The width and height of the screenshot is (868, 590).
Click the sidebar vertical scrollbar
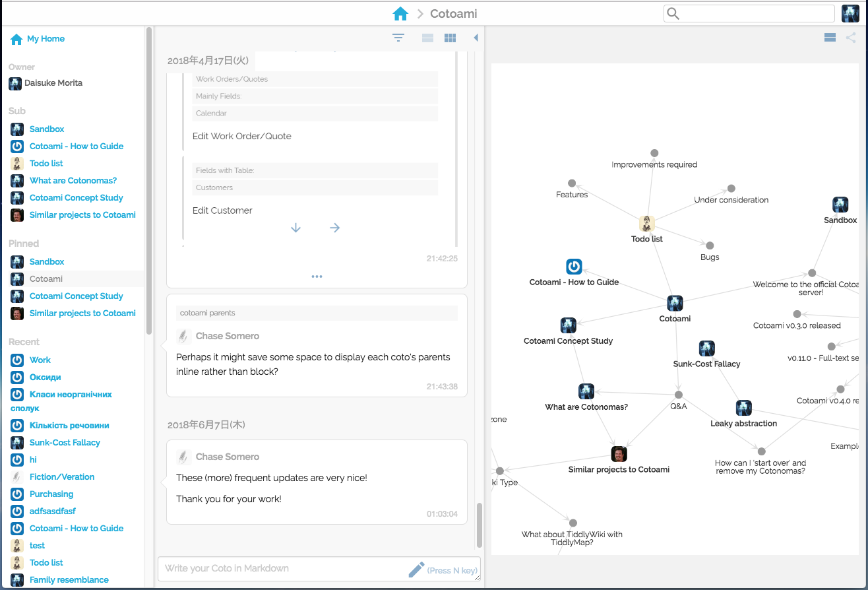pyautogui.click(x=149, y=180)
